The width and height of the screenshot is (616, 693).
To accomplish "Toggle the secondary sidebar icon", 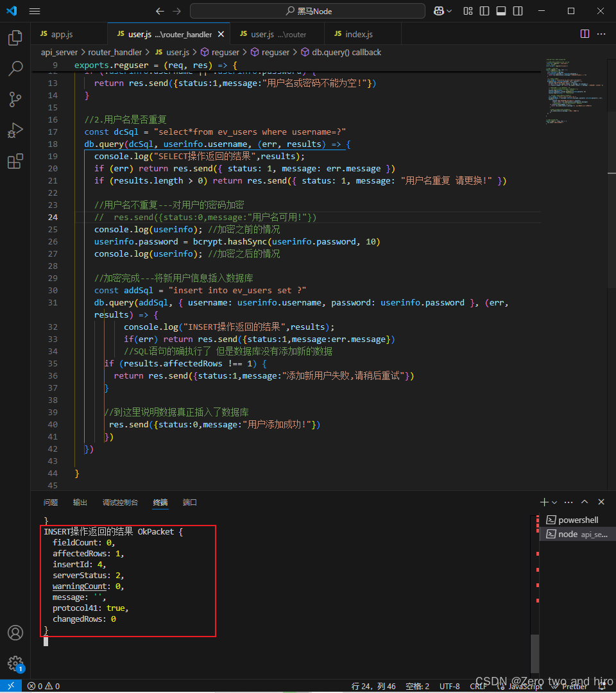I will pos(517,11).
